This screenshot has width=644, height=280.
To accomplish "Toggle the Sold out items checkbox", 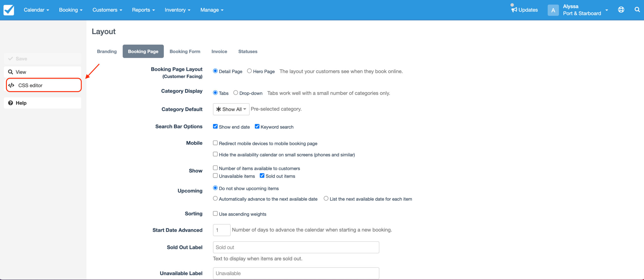I will (x=262, y=176).
